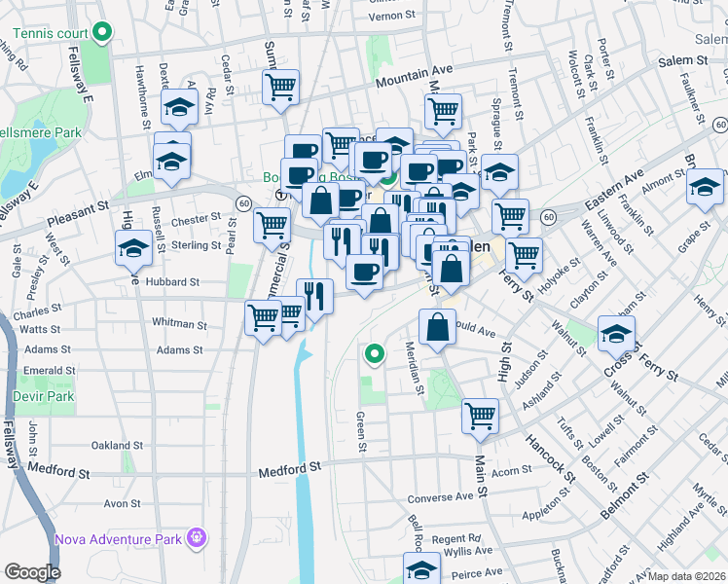Image resolution: width=728 pixels, height=584 pixels.
Task: Click the Converse Ave street label
Action: (440, 497)
